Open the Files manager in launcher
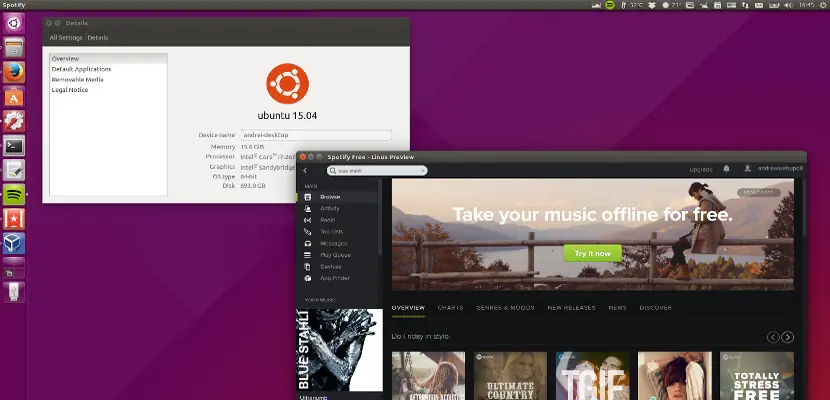This screenshot has height=400, width=830. (x=14, y=48)
